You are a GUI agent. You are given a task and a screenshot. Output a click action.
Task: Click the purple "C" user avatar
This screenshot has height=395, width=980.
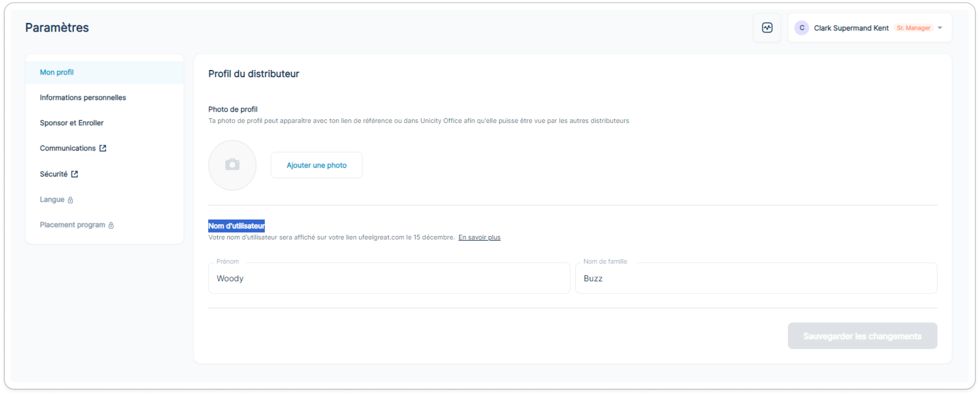801,28
